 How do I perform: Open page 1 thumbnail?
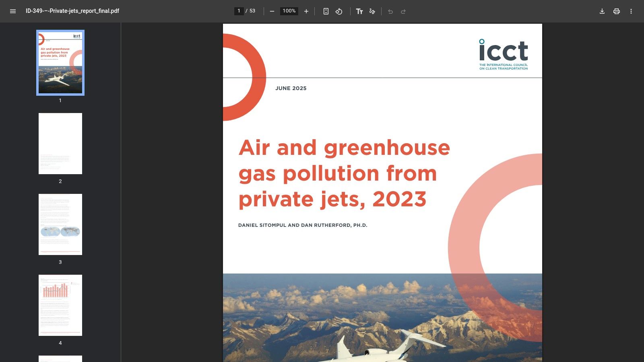[60, 63]
